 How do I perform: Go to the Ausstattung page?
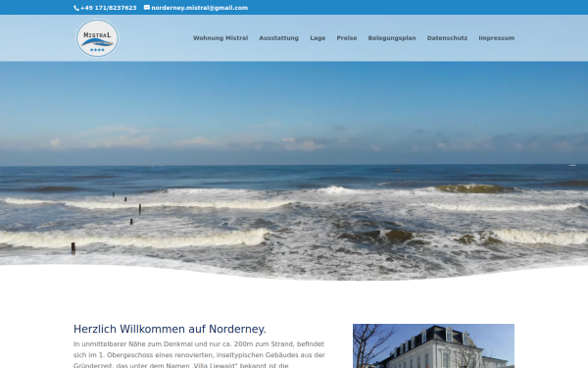(278, 38)
